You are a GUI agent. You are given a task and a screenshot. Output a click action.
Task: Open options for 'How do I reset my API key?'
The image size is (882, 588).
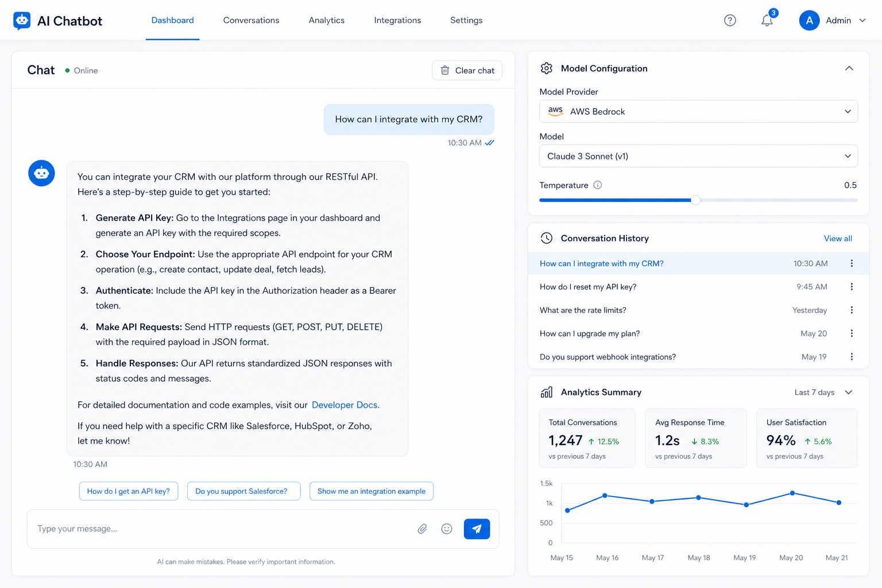(x=852, y=287)
